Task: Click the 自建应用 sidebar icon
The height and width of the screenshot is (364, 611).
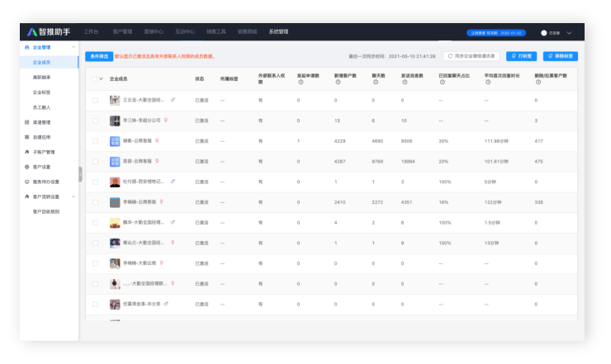Action: (x=27, y=137)
